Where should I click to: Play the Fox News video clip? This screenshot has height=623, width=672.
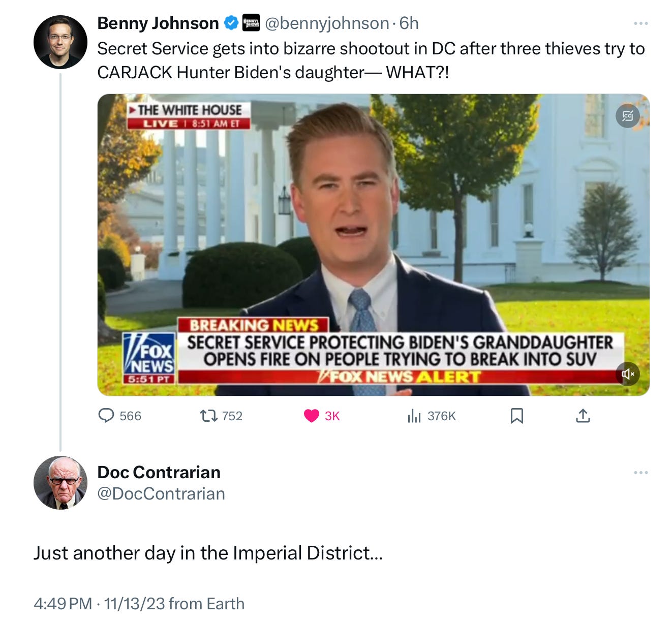pyautogui.click(x=373, y=244)
